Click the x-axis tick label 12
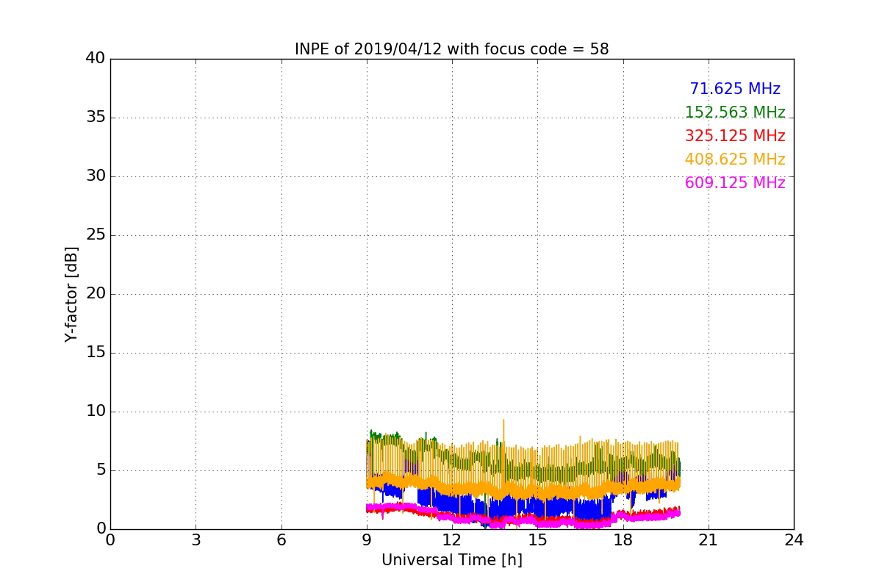 pyautogui.click(x=452, y=540)
